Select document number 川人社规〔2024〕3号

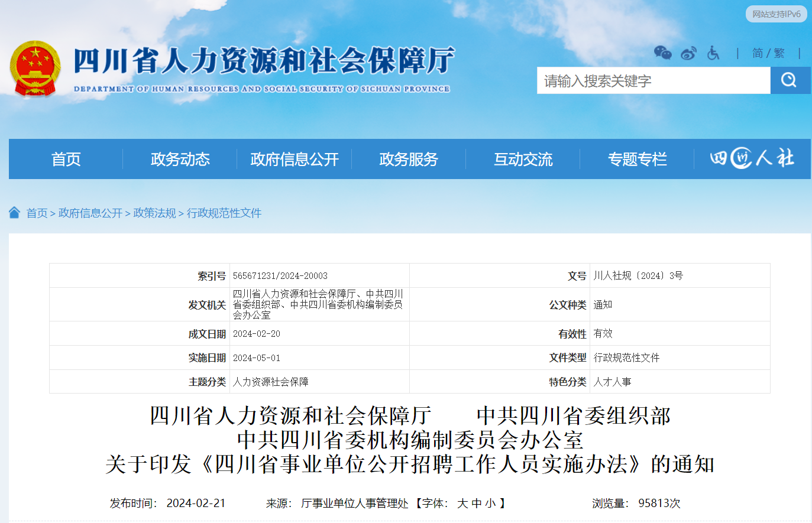(638, 276)
